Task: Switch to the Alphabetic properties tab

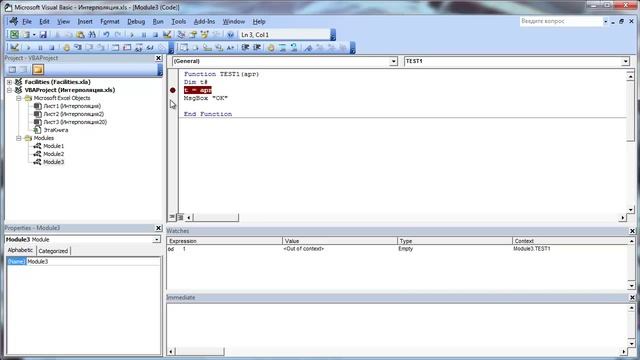Action: [x=20, y=250]
